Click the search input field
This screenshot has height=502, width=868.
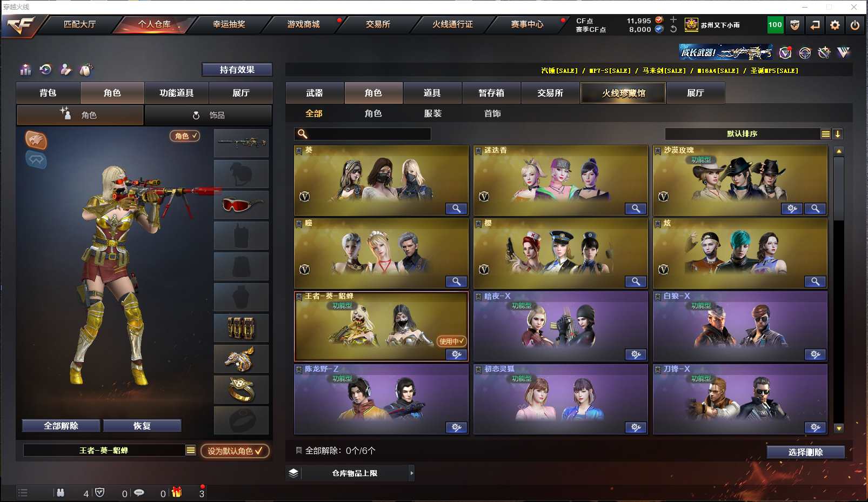[362, 134]
